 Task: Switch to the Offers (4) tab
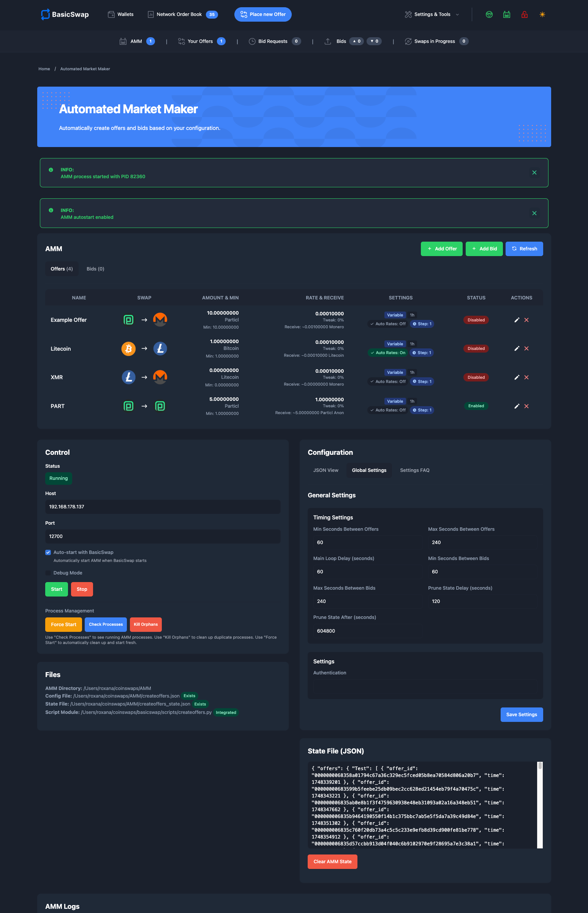pos(62,269)
